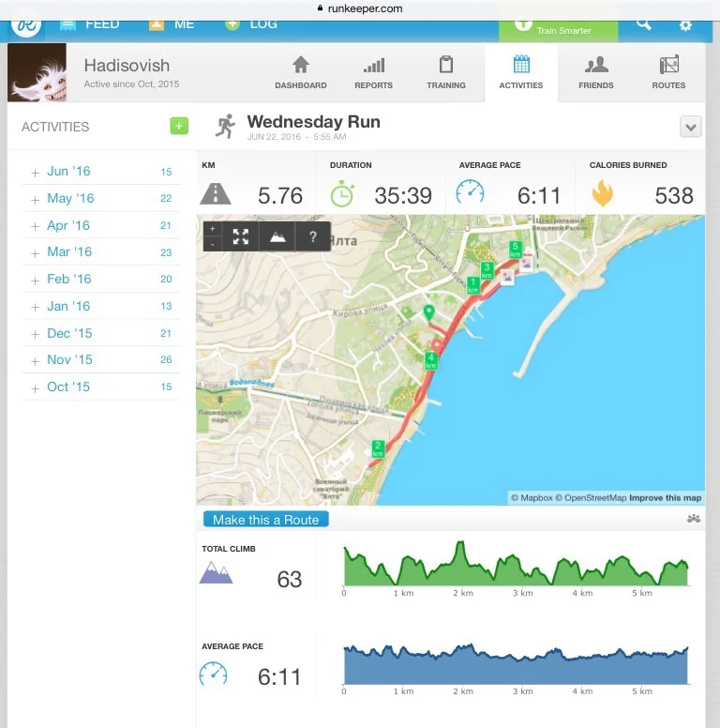Select the 1 km marker on map
720x728 pixels.
tap(472, 285)
